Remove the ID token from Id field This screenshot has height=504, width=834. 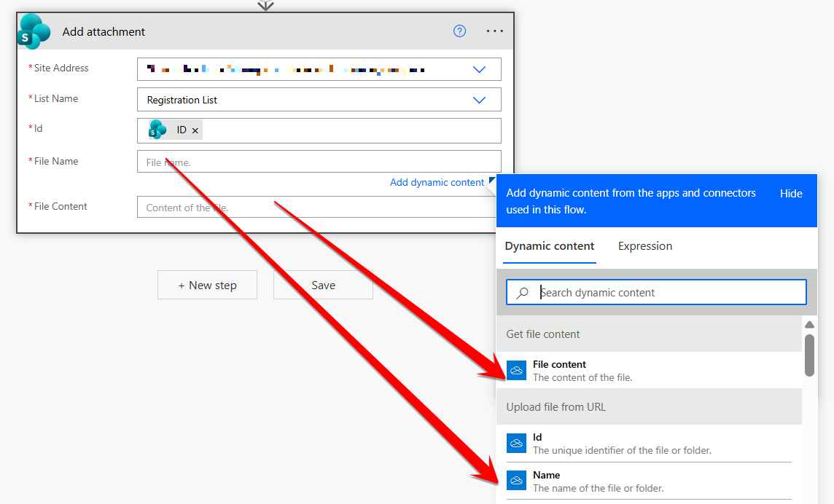(195, 130)
